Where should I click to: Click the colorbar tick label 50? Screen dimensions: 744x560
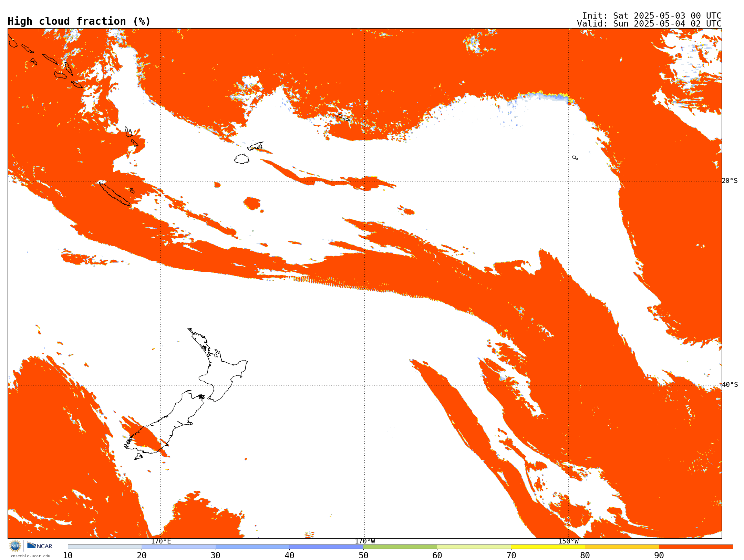tap(363, 556)
